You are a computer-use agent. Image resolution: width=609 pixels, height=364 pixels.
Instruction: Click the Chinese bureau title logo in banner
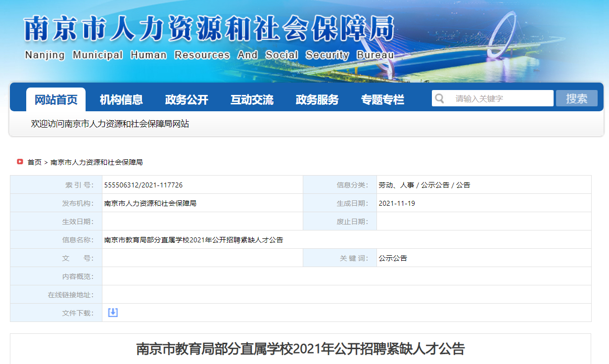coord(209,29)
